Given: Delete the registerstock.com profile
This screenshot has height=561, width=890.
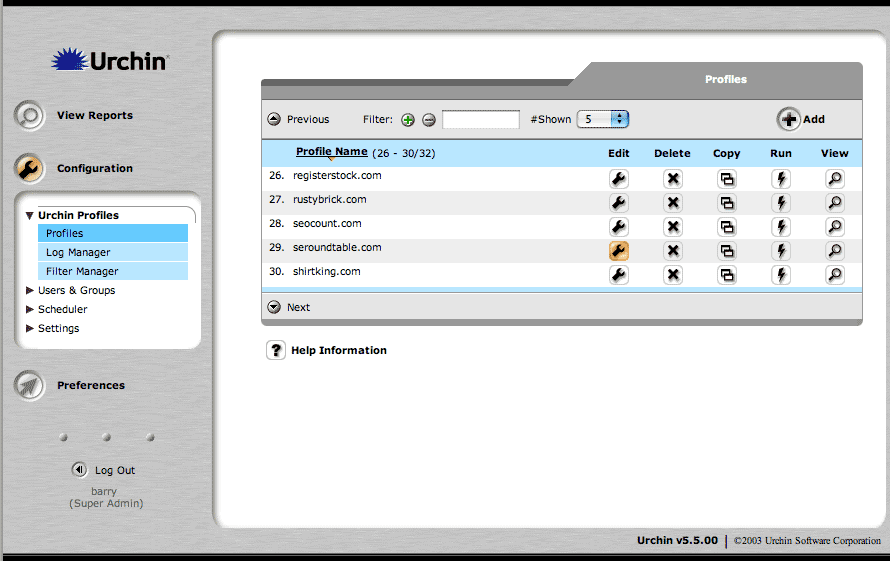Looking at the screenshot, I should click(x=673, y=179).
